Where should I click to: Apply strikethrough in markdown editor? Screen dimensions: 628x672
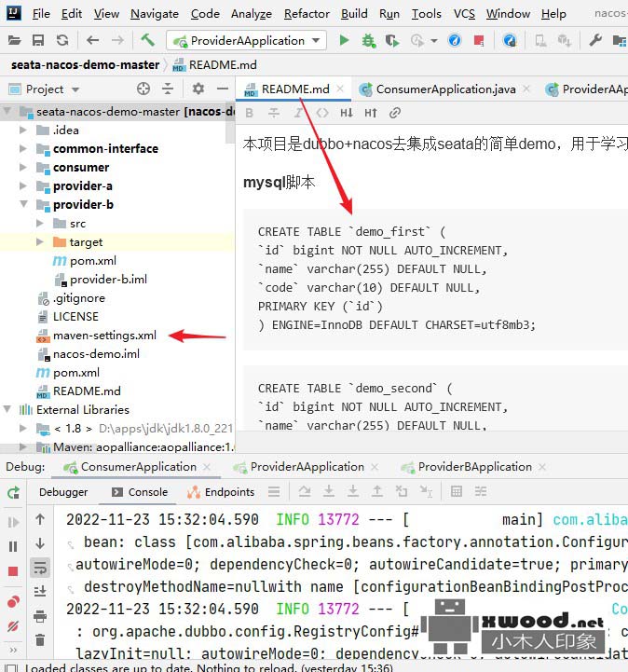(273, 113)
